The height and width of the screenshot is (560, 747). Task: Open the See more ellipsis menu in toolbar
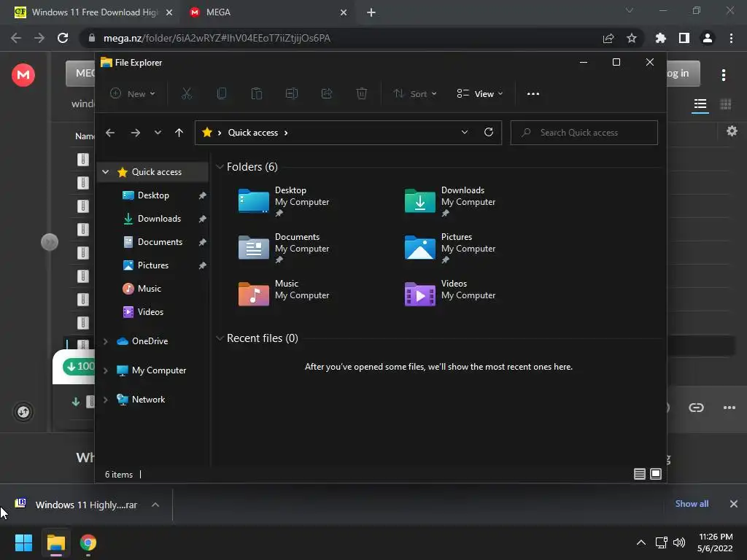click(533, 94)
